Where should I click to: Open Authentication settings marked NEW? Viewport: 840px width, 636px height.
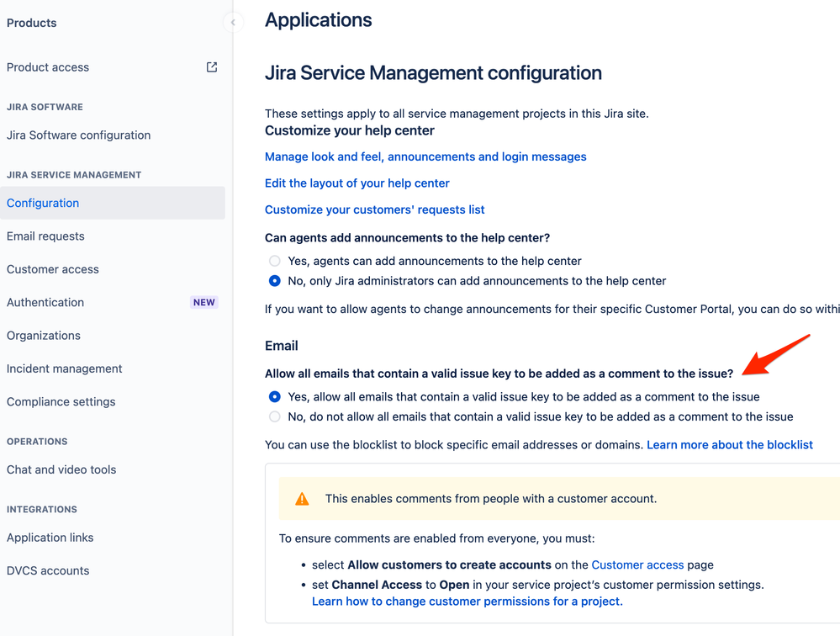45,303
